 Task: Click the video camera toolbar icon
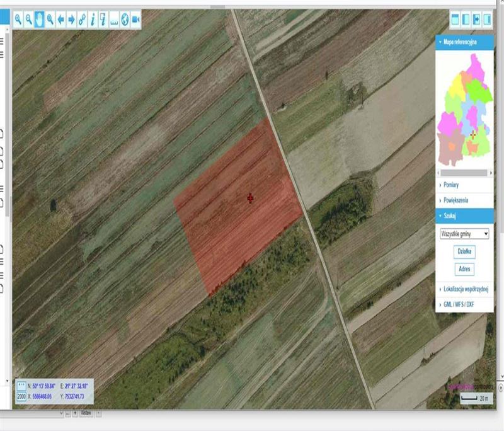(135, 20)
